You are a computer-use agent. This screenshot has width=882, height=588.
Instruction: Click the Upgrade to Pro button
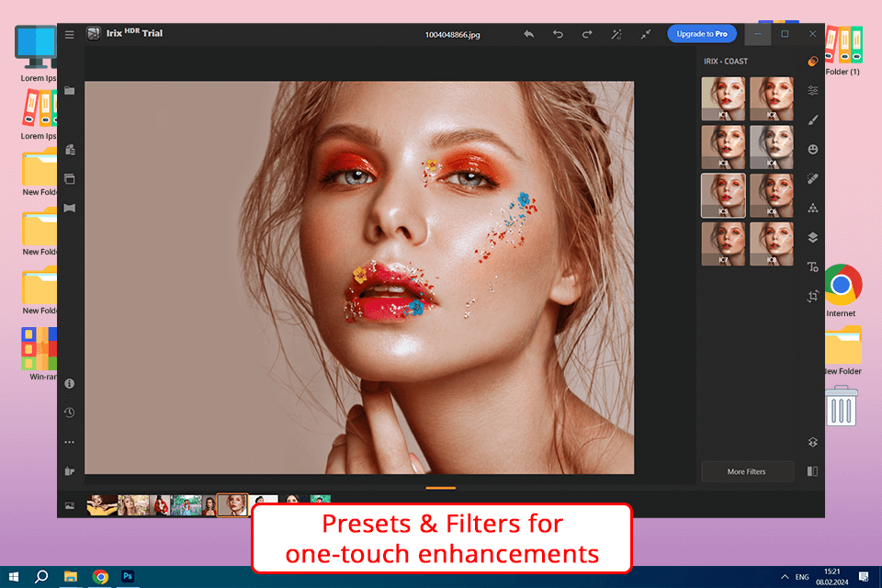click(702, 34)
